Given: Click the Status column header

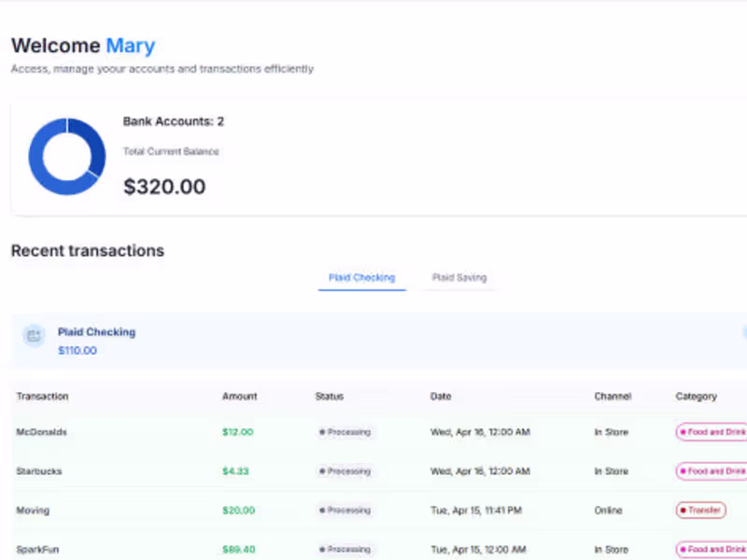Looking at the screenshot, I should [329, 396].
